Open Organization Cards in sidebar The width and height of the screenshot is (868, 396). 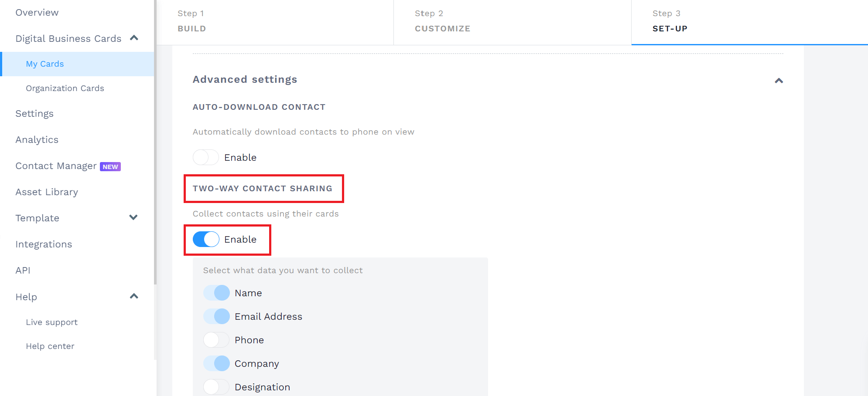[65, 88]
